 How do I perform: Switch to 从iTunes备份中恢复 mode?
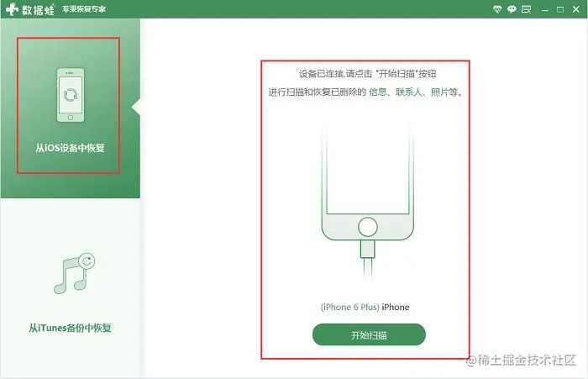click(x=70, y=328)
